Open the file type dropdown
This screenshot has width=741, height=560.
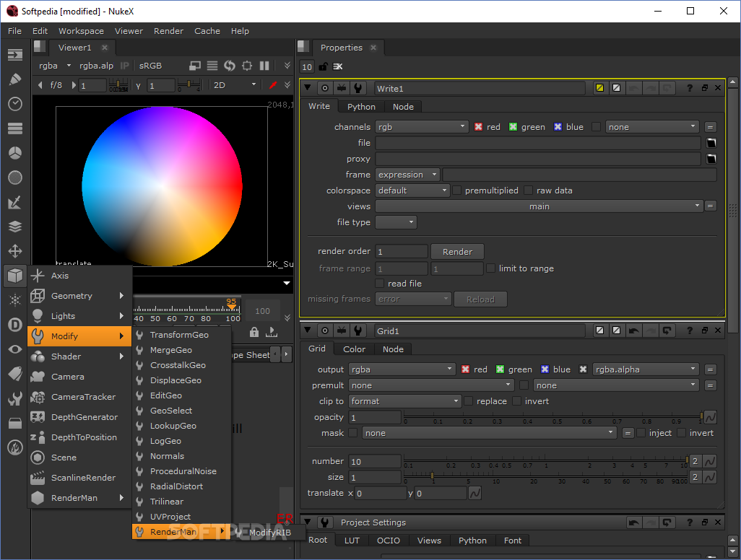396,222
